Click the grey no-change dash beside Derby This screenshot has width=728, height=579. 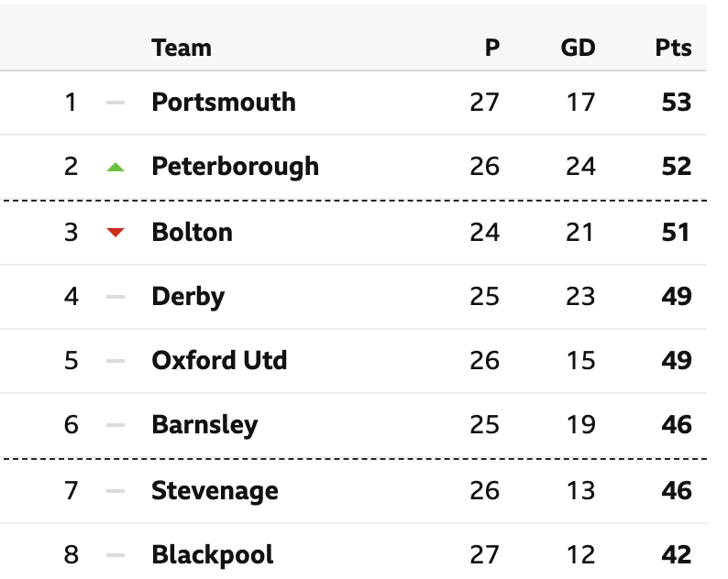(x=116, y=297)
